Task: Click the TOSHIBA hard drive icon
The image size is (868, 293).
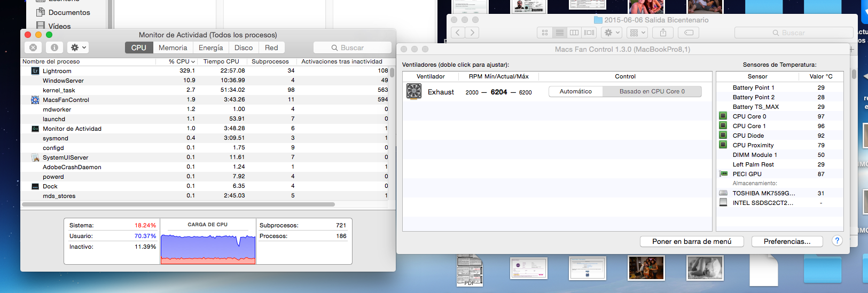Action: point(723,193)
